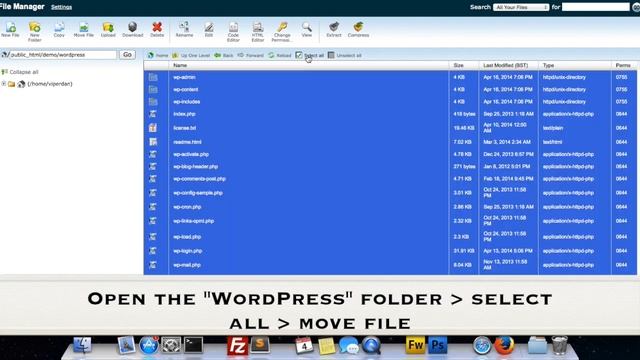Click the Extract archive icon
This screenshot has height=360, width=640.
334,30
